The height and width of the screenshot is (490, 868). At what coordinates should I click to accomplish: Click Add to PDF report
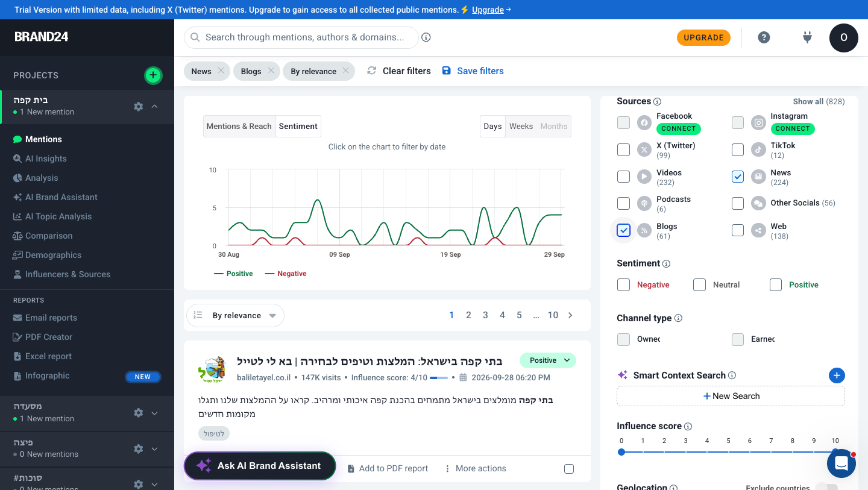click(388, 468)
